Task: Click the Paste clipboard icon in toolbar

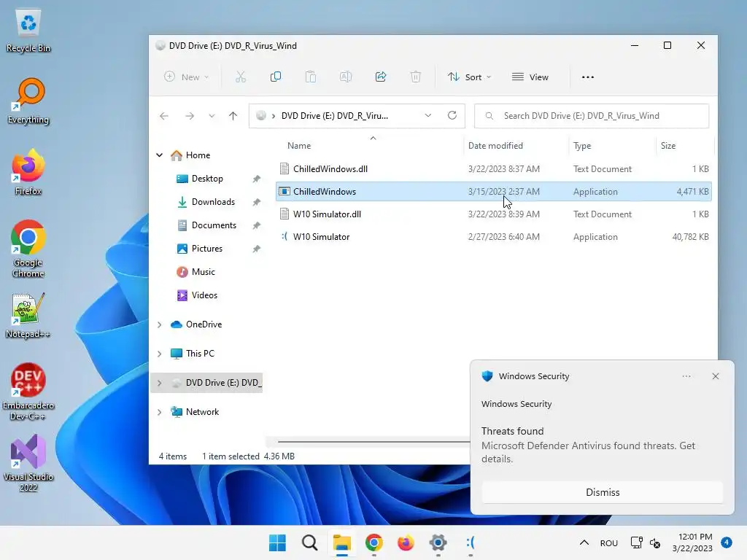Action: pos(311,77)
